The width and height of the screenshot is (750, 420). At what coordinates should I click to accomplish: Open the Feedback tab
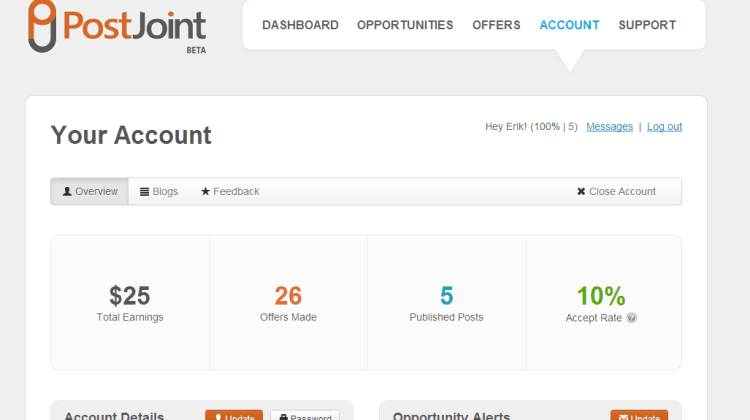(x=230, y=191)
